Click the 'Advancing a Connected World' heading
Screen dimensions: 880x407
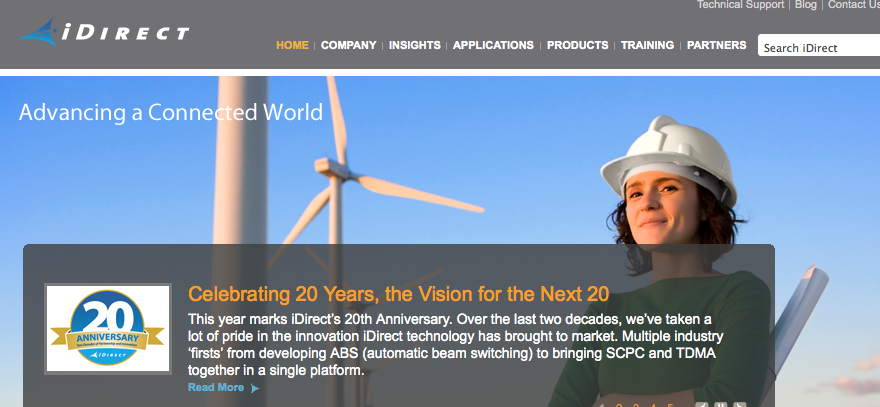click(x=171, y=112)
